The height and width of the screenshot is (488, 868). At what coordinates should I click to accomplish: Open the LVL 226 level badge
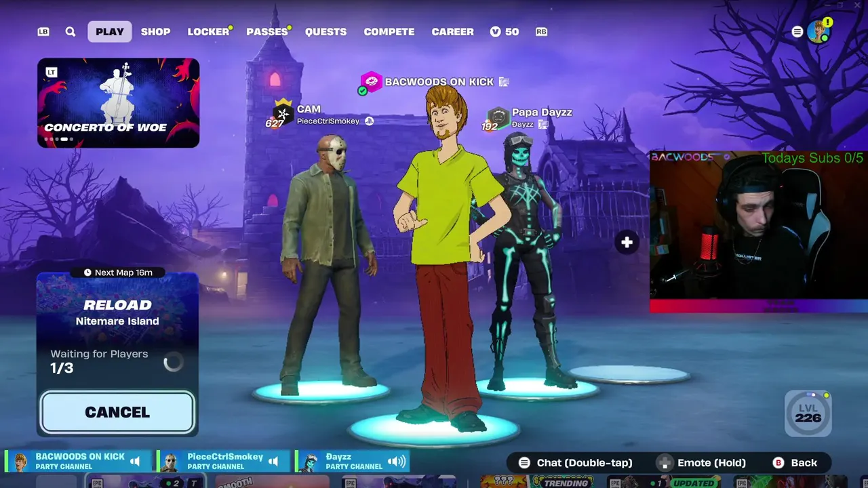point(808,413)
